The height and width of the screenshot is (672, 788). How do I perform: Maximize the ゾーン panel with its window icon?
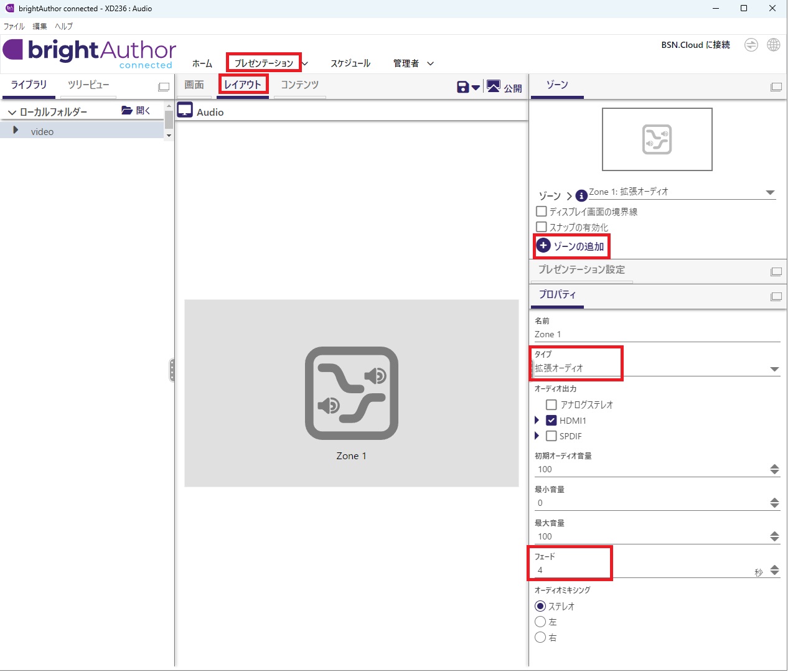point(776,87)
